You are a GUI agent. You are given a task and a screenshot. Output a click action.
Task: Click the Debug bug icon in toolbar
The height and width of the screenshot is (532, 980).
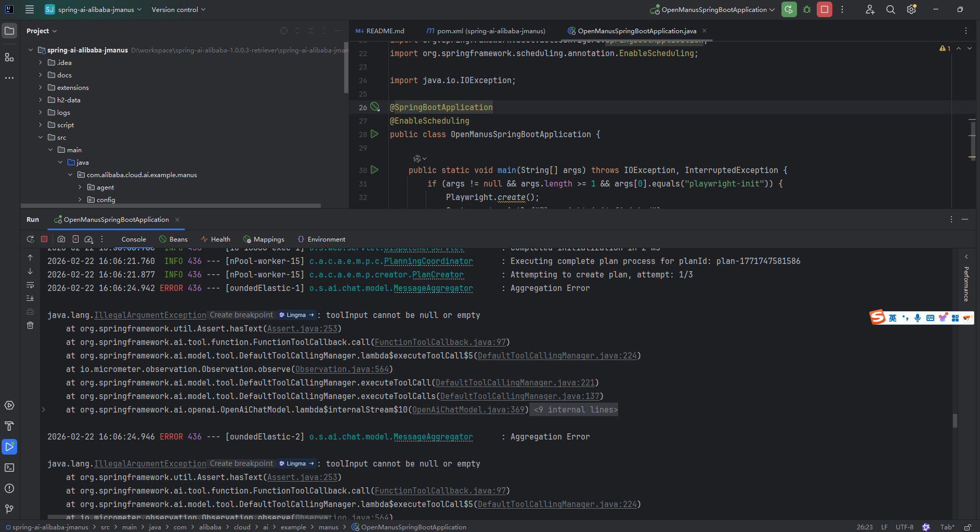(x=807, y=9)
